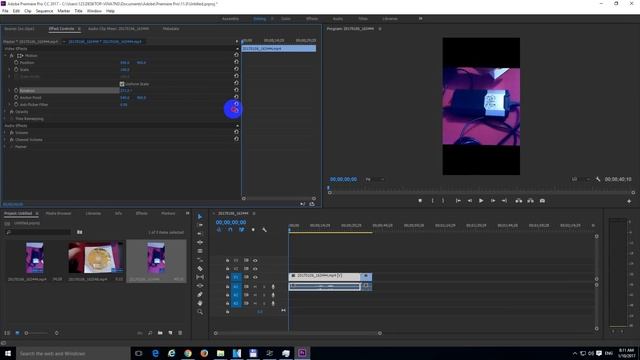
Task: Open the Effects tab in Project panel
Action: (x=142, y=213)
